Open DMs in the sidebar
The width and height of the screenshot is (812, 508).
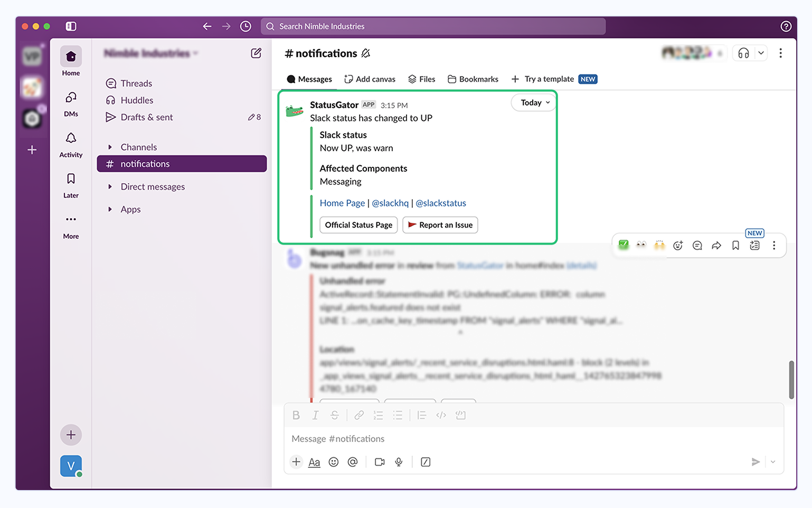(x=71, y=104)
